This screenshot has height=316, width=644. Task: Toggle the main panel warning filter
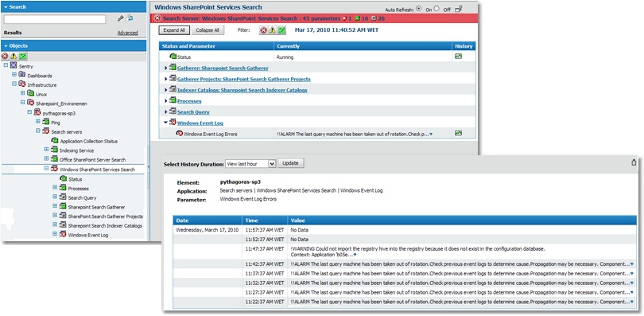point(272,30)
